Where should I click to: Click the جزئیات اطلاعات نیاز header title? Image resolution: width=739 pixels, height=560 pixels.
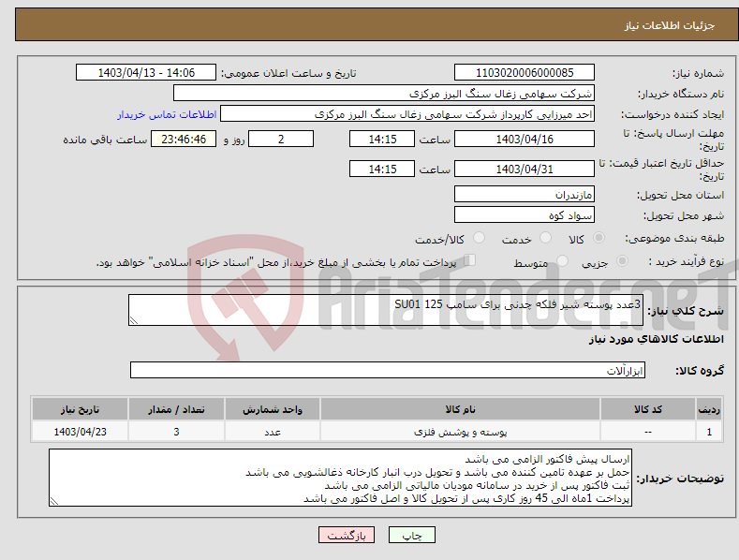point(670,25)
